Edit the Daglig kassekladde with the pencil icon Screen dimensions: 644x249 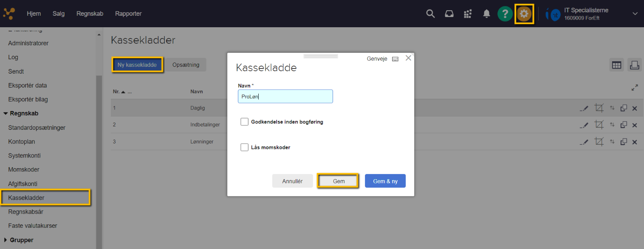(584, 108)
